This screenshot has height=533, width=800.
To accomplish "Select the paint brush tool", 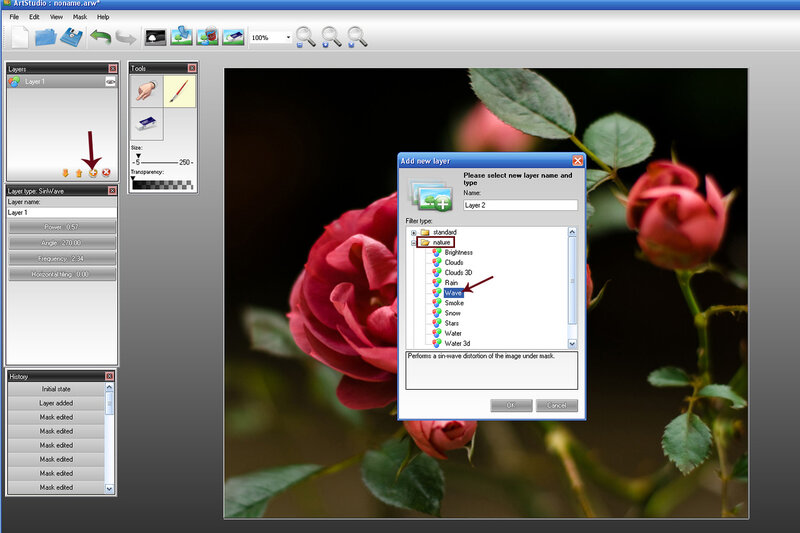I will click(180, 91).
